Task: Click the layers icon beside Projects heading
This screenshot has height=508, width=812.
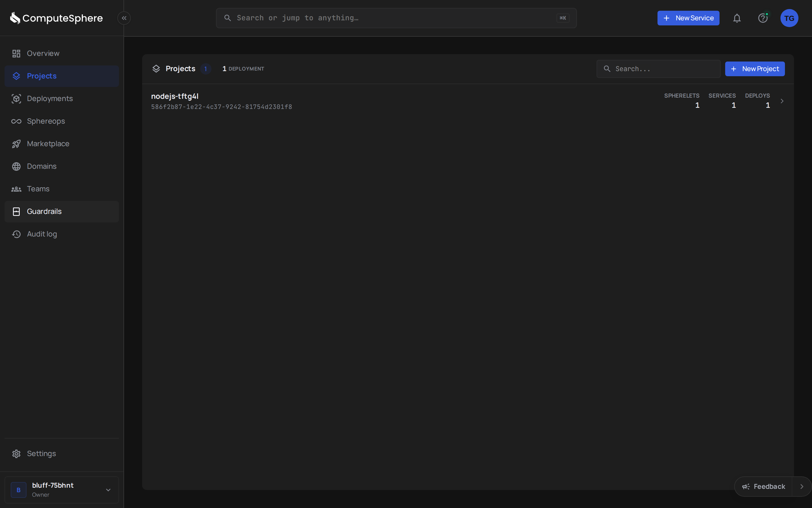Action: 156,69
